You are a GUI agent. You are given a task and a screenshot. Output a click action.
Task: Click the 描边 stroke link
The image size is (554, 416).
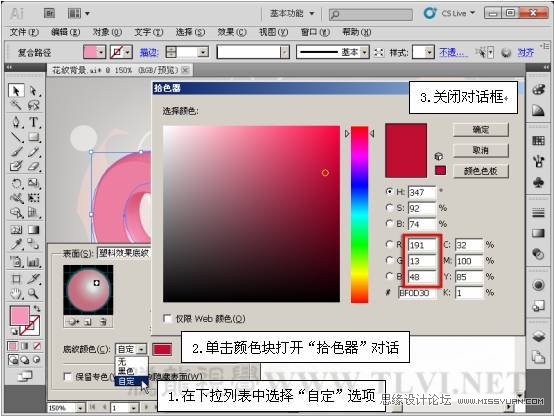pyautogui.click(x=148, y=52)
